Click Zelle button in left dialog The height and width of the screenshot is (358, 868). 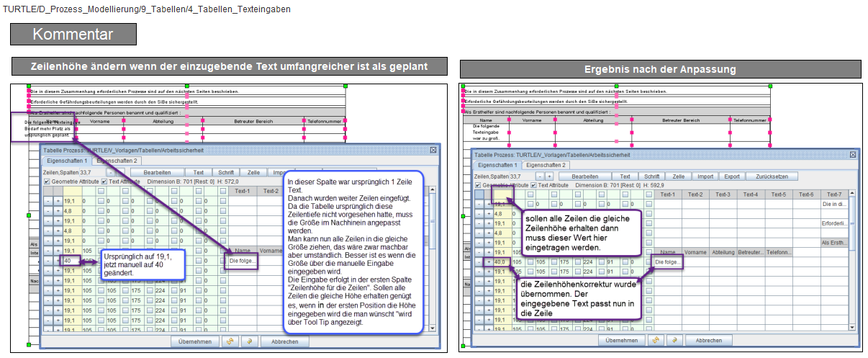click(253, 172)
